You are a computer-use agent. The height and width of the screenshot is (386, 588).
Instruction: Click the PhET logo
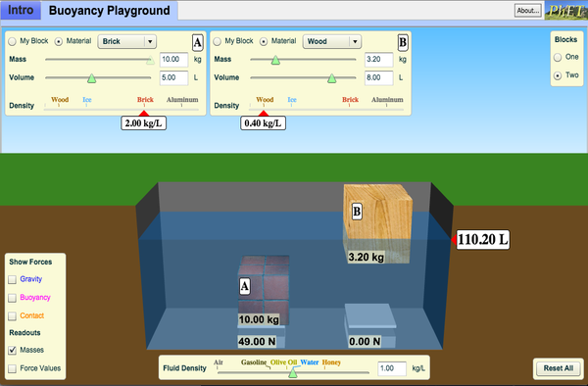coord(565,11)
